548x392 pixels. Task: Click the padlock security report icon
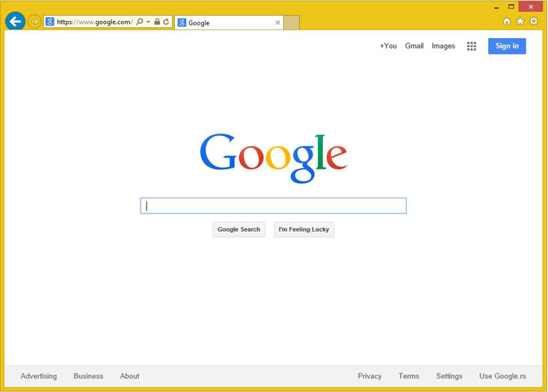157,22
